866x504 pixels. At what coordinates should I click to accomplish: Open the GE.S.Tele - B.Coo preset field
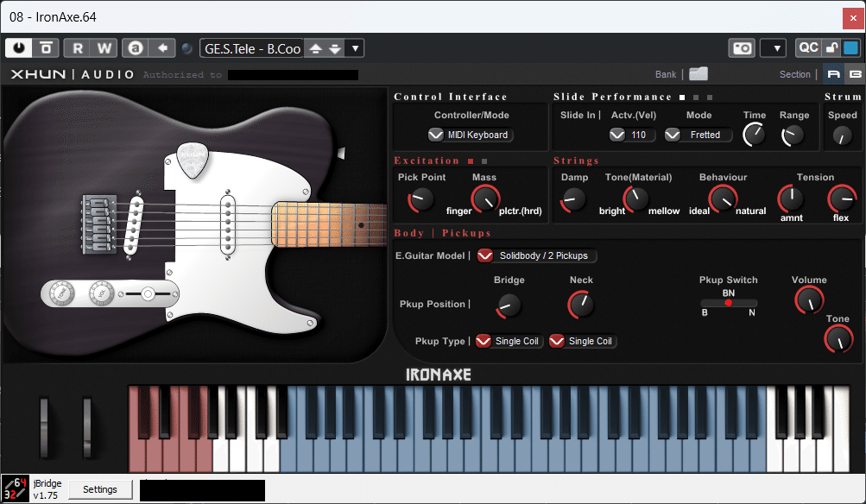tap(252, 48)
